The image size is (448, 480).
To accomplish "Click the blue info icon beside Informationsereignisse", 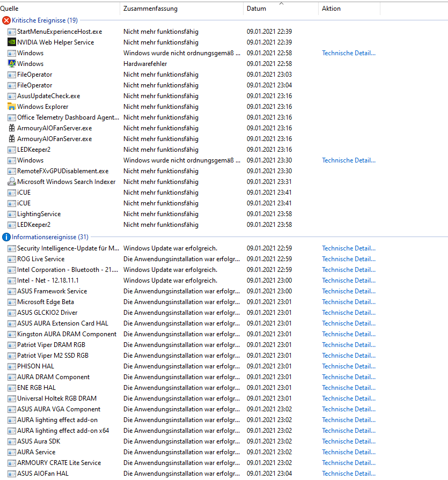I will [6, 237].
